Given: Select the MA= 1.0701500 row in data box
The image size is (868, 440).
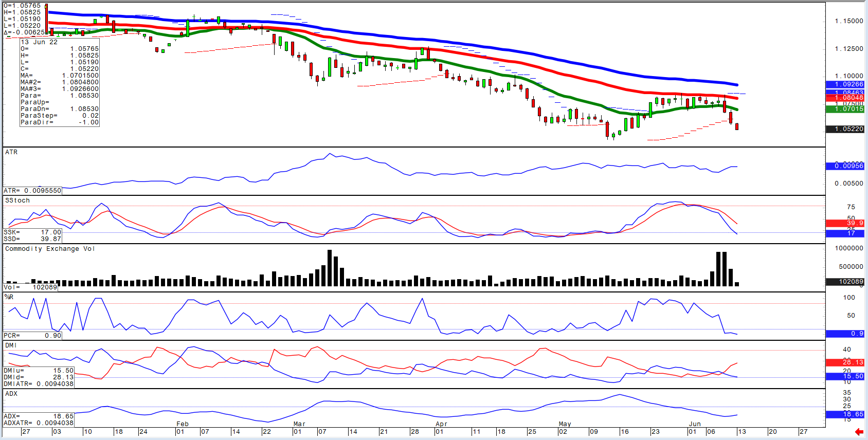Looking at the screenshot, I should pos(60,76).
